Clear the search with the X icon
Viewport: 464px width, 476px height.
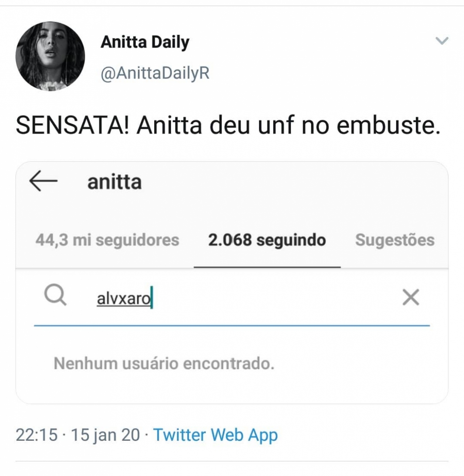(x=411, y=297)
